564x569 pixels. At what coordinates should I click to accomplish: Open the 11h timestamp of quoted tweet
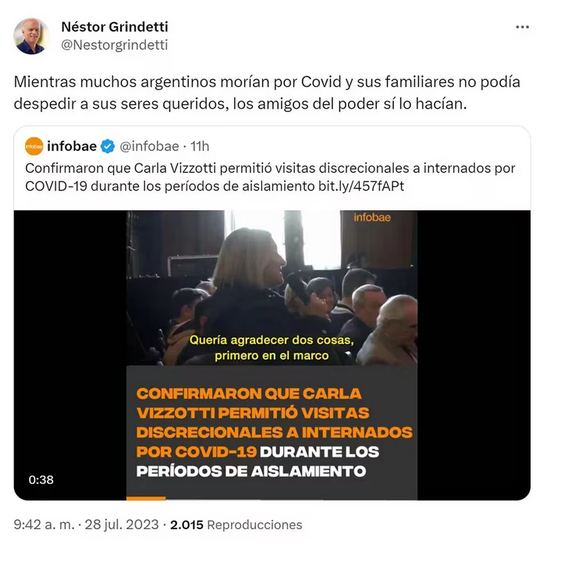[200, 146]
